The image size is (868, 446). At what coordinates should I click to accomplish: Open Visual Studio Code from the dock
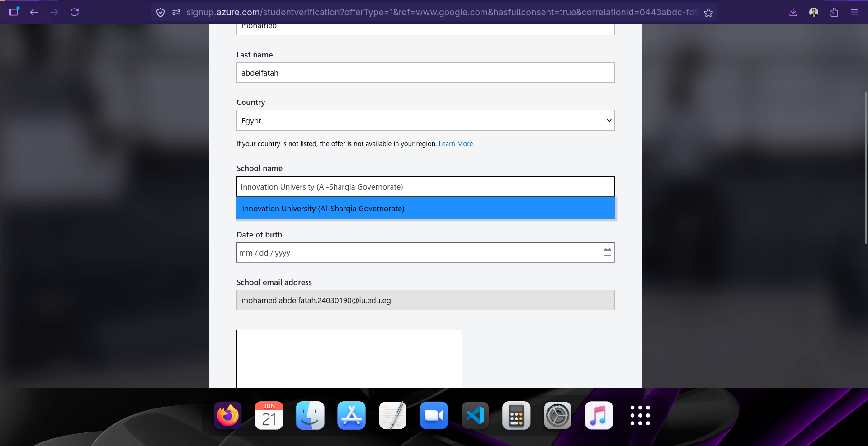475,415
